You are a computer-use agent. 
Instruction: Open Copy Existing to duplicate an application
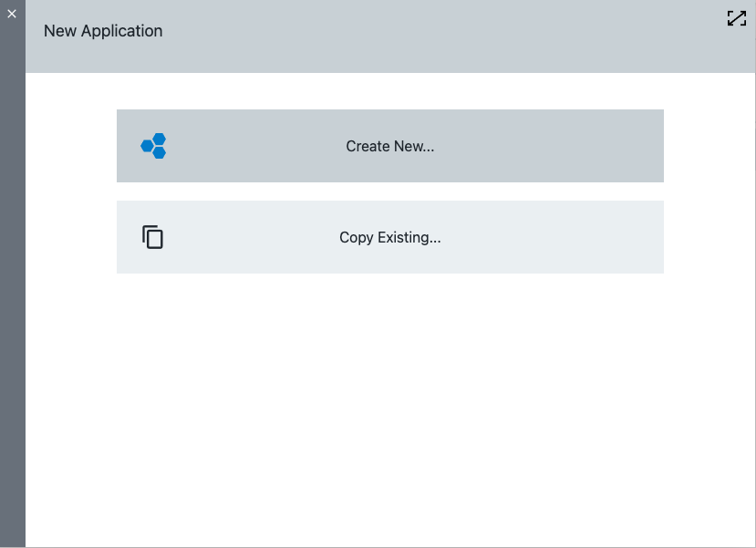[x=389, y=237]
